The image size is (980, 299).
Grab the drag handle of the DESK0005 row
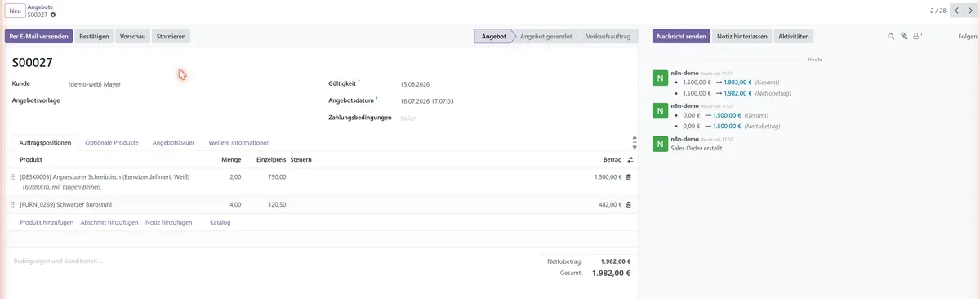tap(12, 177)
